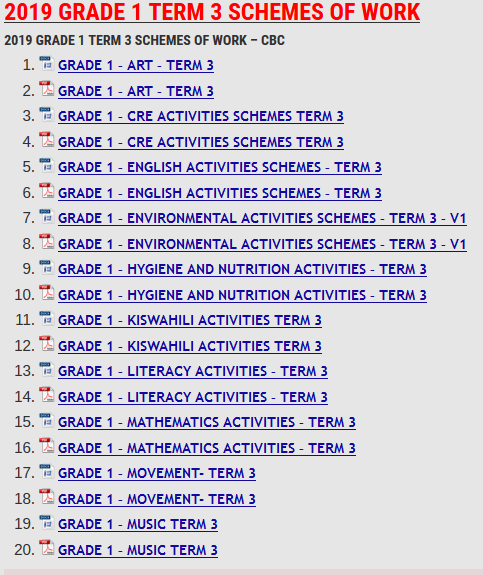Click the PDF icon beside item 2 Art Term 3

pos(47,89)
